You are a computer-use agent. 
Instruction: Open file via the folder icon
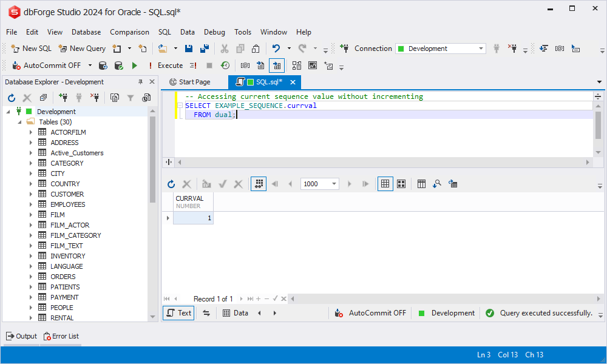(x=163, y=49)
